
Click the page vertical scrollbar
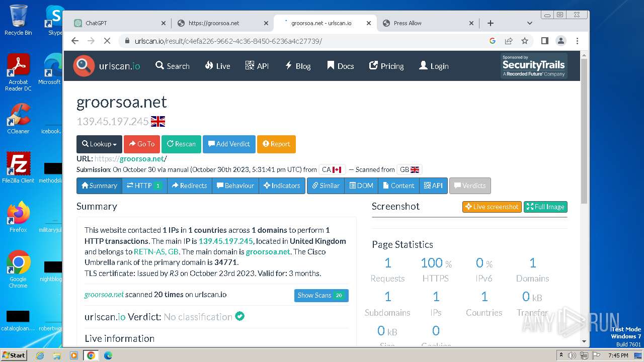(584, 131)
